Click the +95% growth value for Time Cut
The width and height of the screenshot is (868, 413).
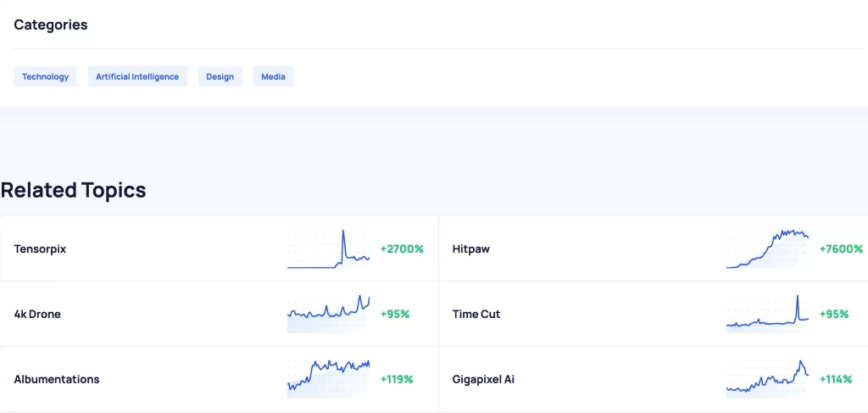[834, 315]
